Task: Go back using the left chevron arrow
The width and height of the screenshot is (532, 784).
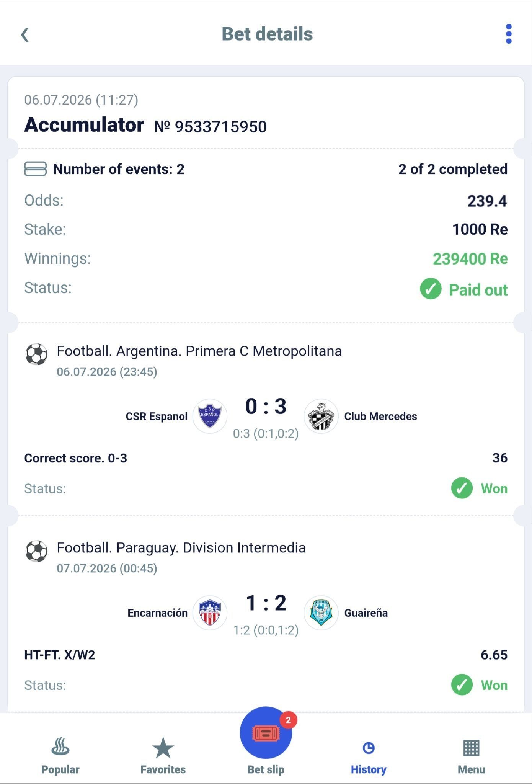Action: pos(25,34)
